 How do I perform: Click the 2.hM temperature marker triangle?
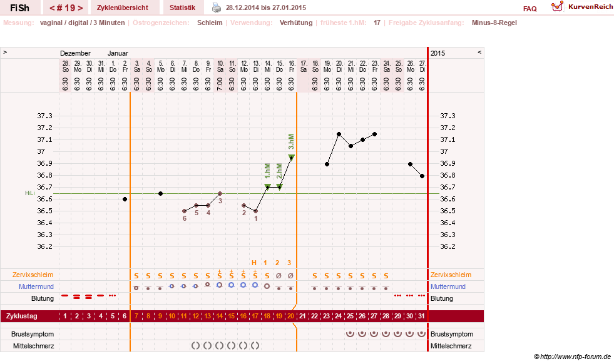point(279,186)
